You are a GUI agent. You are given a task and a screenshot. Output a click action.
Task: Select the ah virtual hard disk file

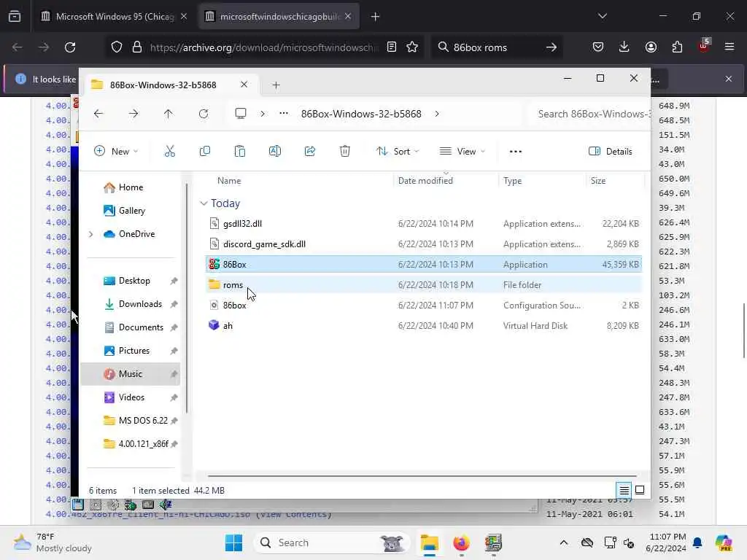coord(424,326)
